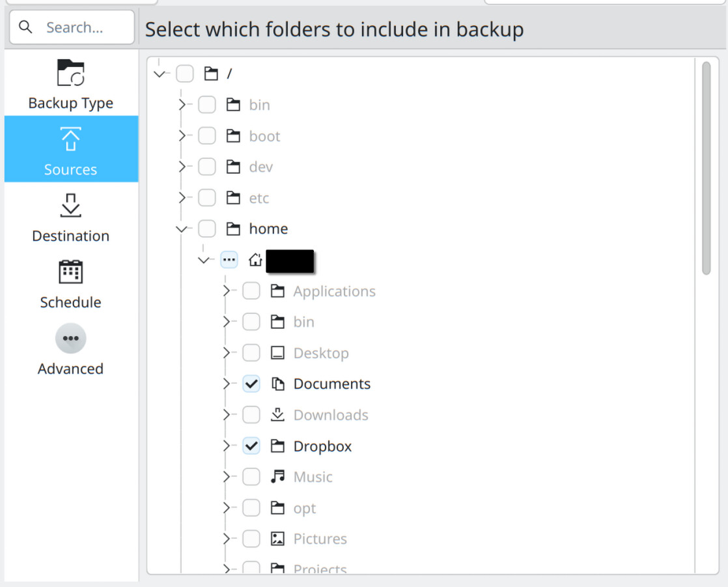The height and width of the screenshot is (587, 728).
Task: Open the Backup Type section icon
Action: click(x=70, y=73)
